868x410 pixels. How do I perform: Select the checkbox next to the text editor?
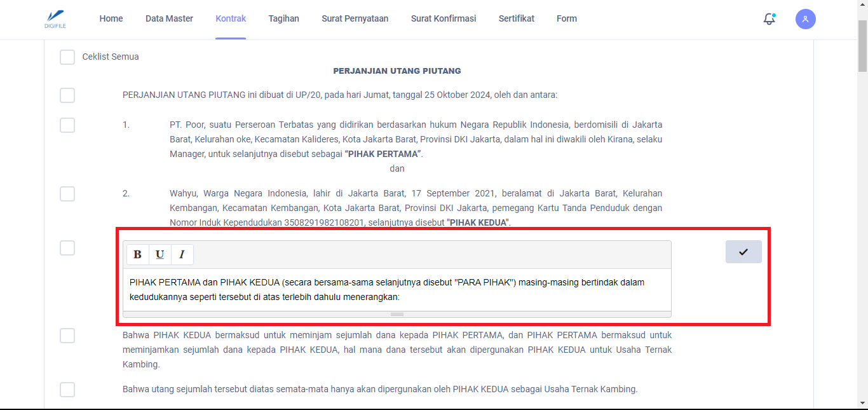pyautogui.click(x=67, y=248)
